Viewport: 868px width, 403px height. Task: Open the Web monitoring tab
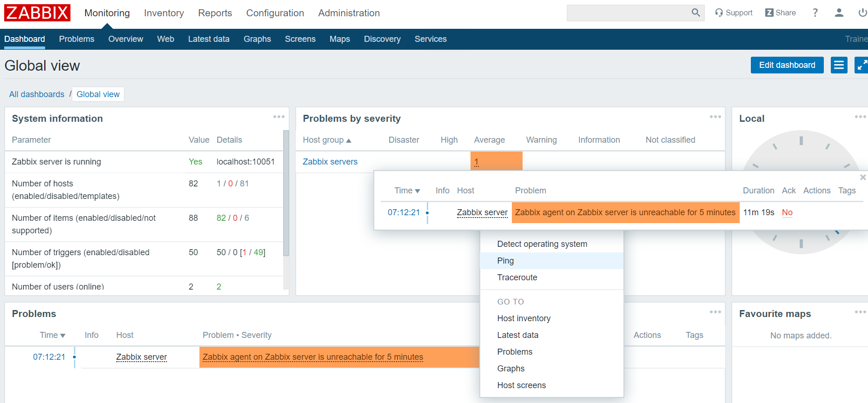[166, 39]
